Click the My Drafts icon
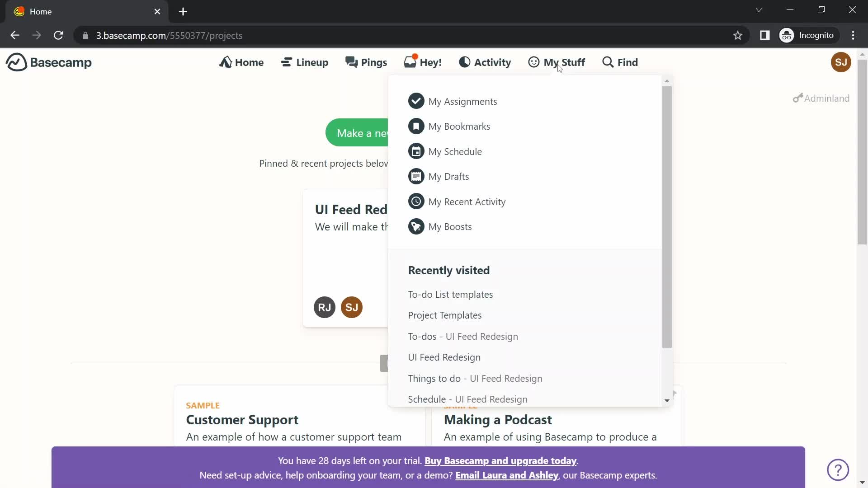 (415, 176)
